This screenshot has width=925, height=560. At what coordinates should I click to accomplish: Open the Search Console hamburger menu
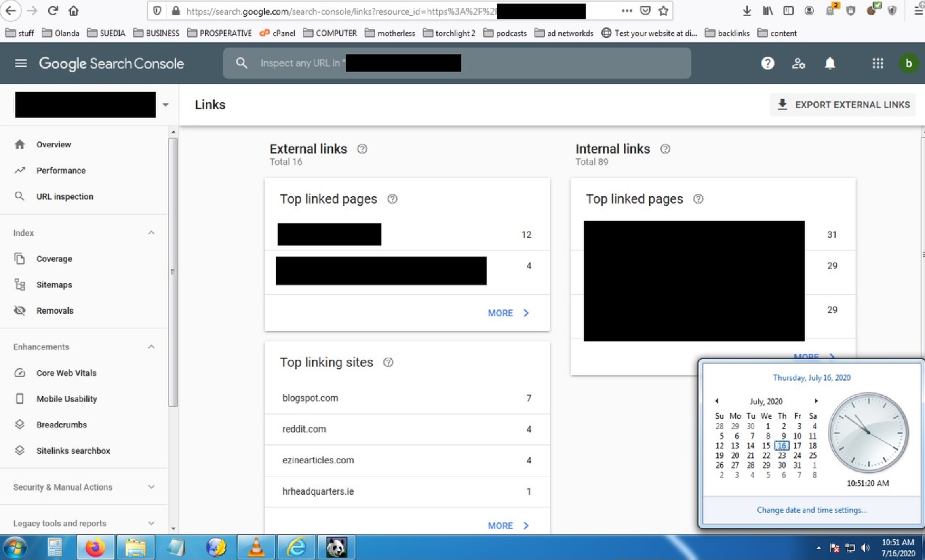pos(21,63)
